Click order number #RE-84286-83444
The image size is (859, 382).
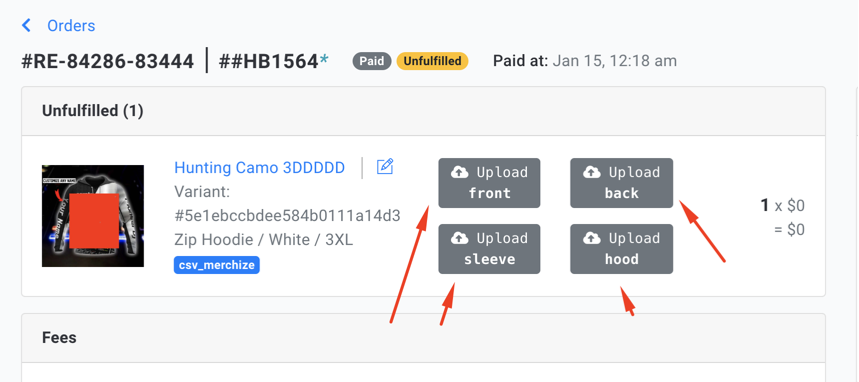107,61
